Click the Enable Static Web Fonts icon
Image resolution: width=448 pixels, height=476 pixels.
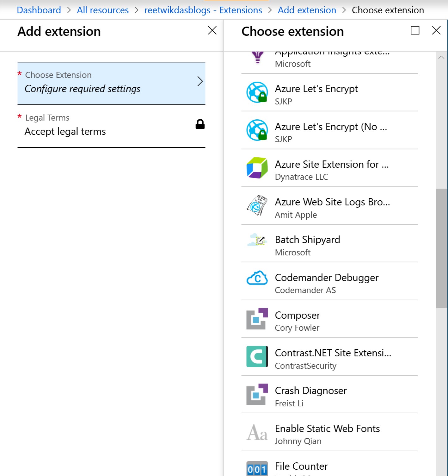(257, 432)
